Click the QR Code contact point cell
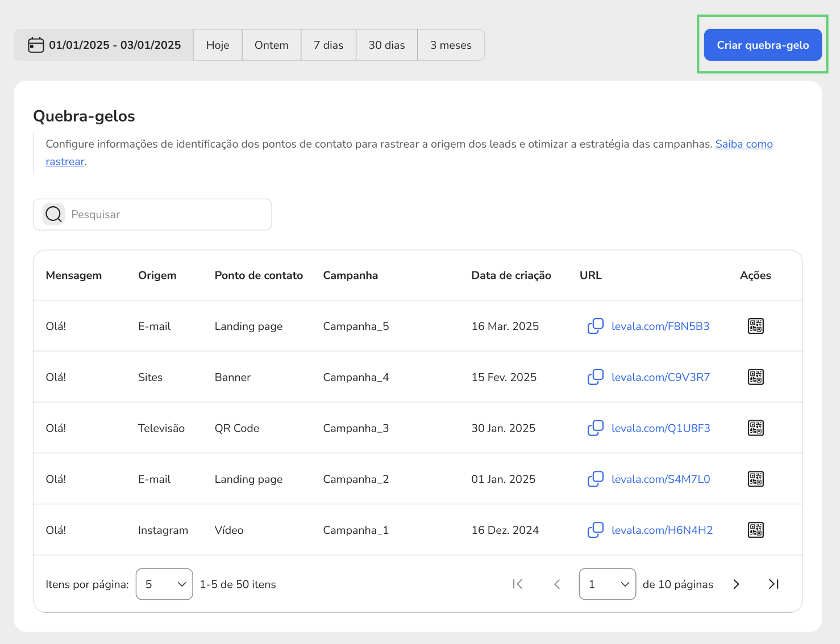 [x=237, y=428]
